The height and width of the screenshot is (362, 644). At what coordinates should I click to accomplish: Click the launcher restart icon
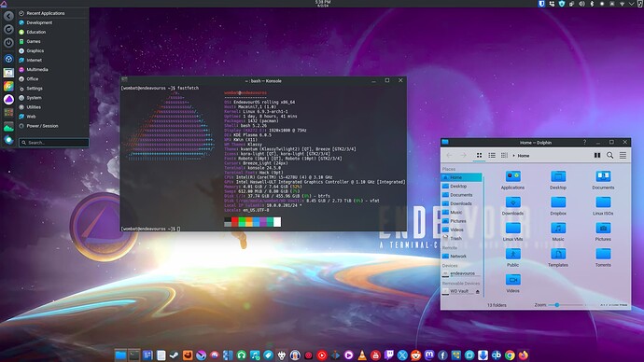tap(8, 30)
